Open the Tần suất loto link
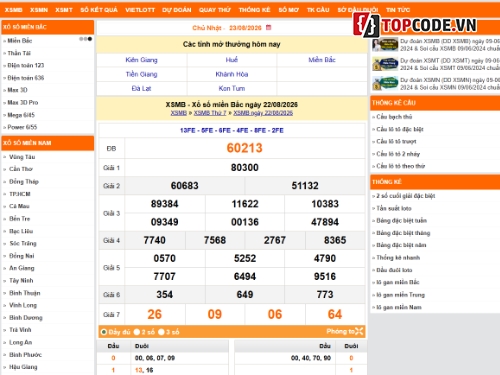This screenshot has width=500, height=375. click(x=394, y=208)
